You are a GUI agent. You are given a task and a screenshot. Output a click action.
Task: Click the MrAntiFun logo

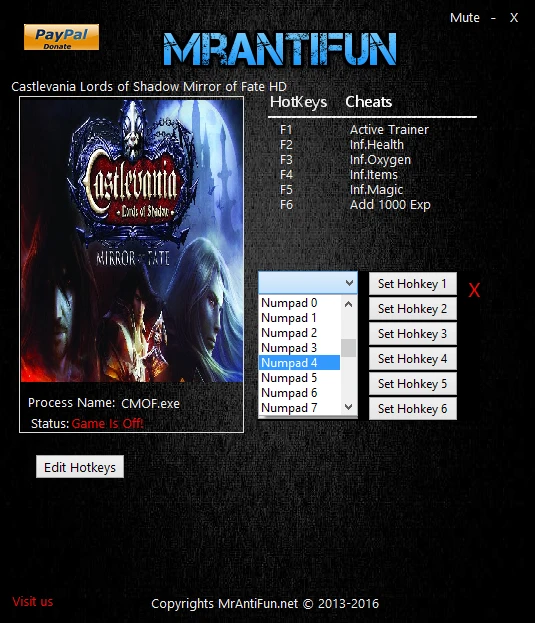pos(280,49)
